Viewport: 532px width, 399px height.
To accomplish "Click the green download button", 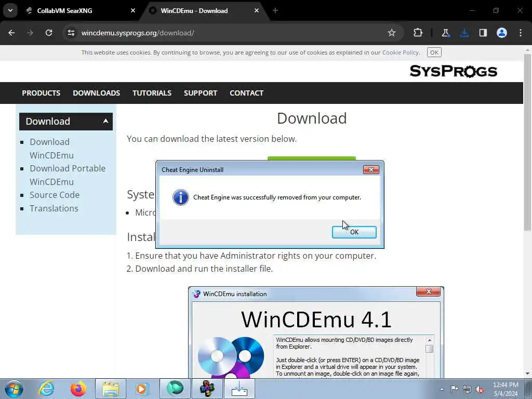I will [312, 158].
